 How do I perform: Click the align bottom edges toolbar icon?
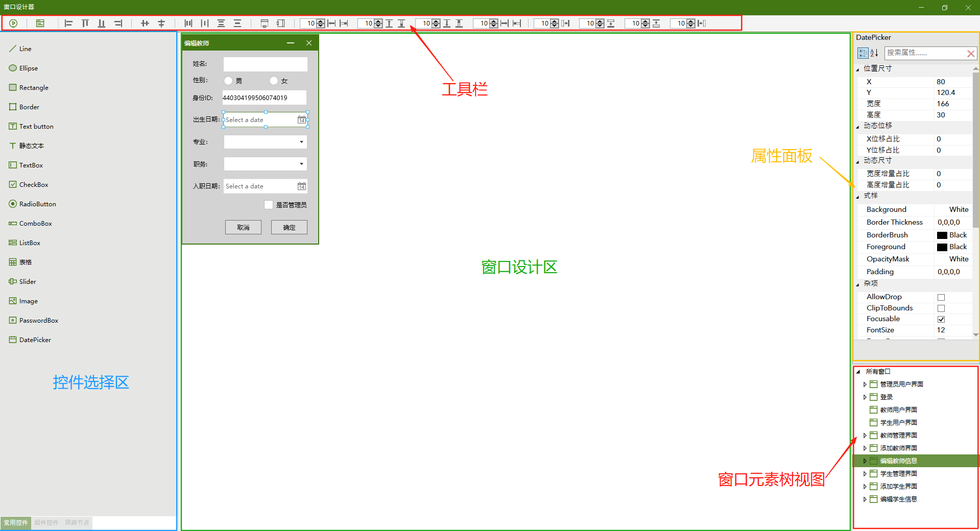pos(102,23)
